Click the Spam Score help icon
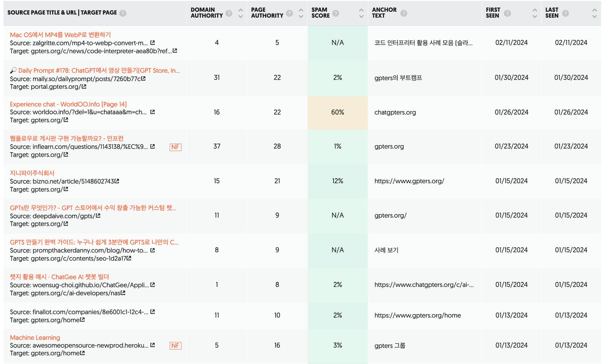Image resolution: width=607 pixels, height=364 pixels. (x=336, y=13)
